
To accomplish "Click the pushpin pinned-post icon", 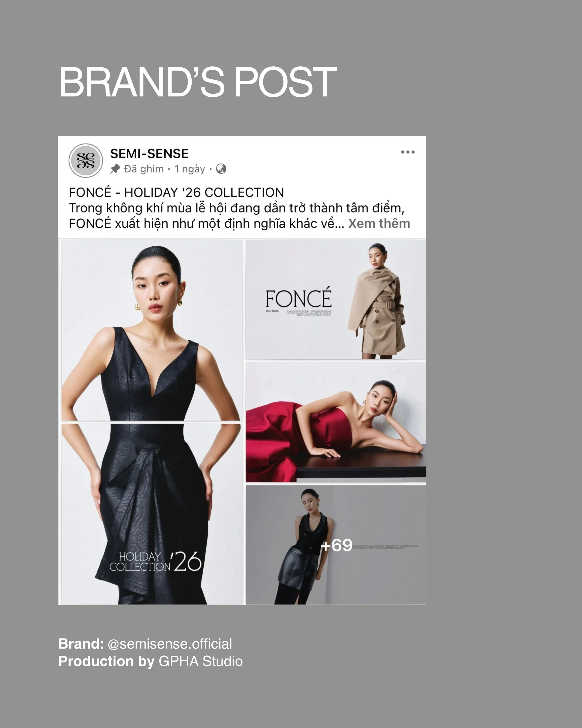I will [115, 169].
